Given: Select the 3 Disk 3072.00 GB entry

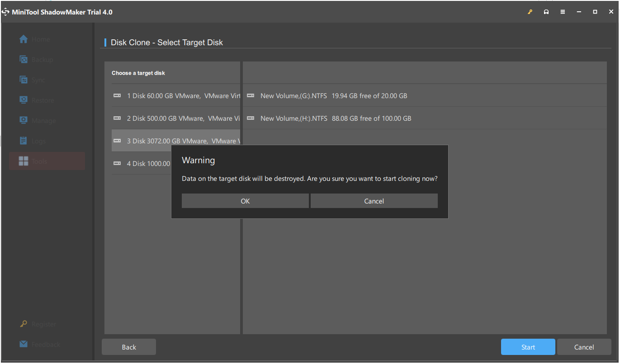Looking at the screenshot, I should (176, 141).
